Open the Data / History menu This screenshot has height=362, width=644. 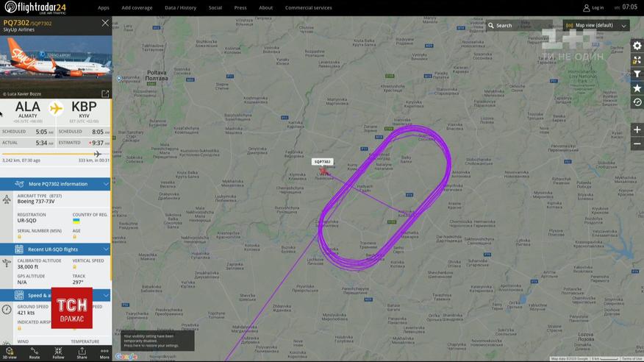tap(180, 8)
